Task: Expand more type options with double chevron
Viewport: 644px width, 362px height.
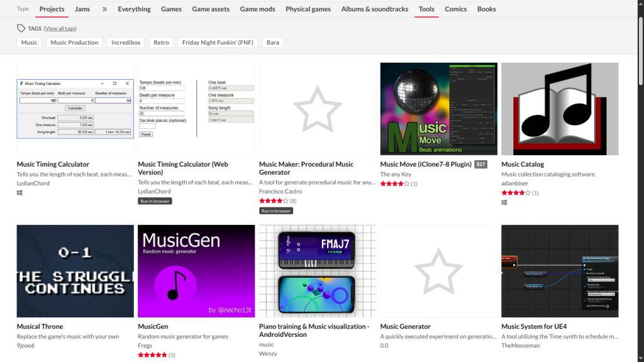Action: pyautogui.click(x=104, y=9)
